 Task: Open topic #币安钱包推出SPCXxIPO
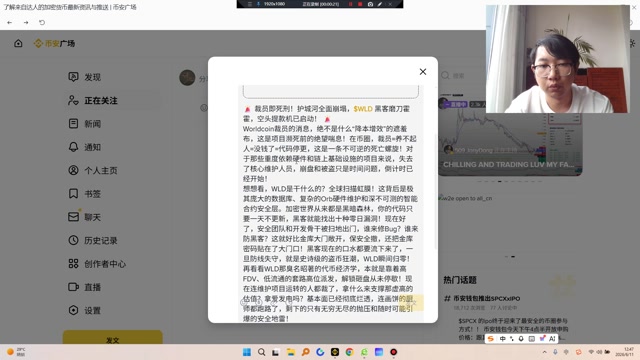coord(486,298)
